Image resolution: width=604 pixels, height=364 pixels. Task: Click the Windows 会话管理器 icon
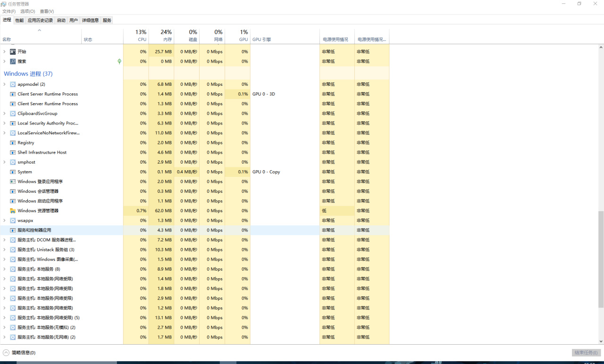[x=13, y=191]
